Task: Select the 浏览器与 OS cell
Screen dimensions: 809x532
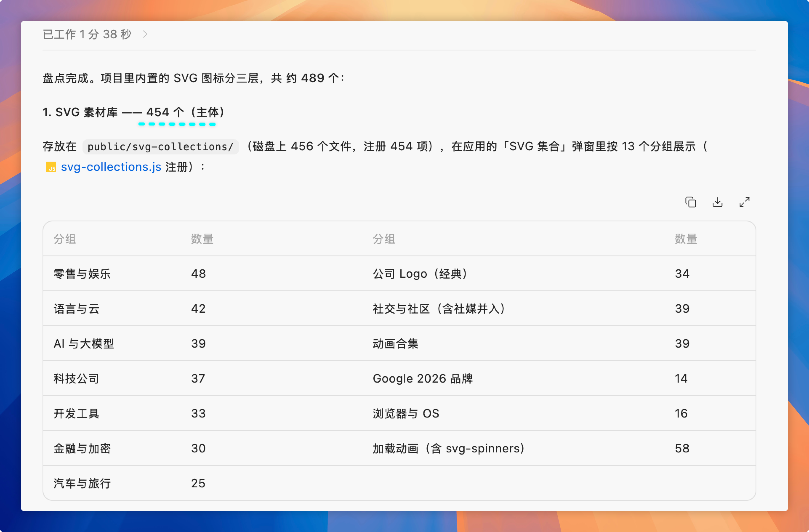Action: click(x=406, y=413)
